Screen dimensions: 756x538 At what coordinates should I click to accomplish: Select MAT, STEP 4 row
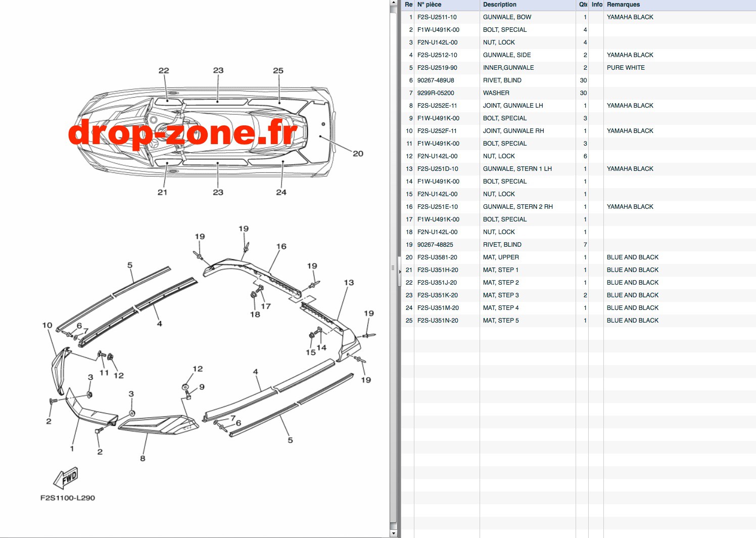579,308
